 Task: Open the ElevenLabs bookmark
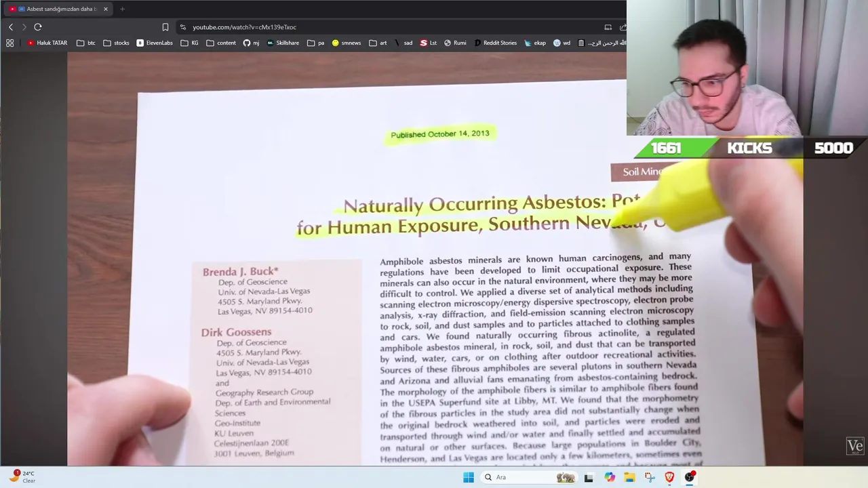coord(155,43)
